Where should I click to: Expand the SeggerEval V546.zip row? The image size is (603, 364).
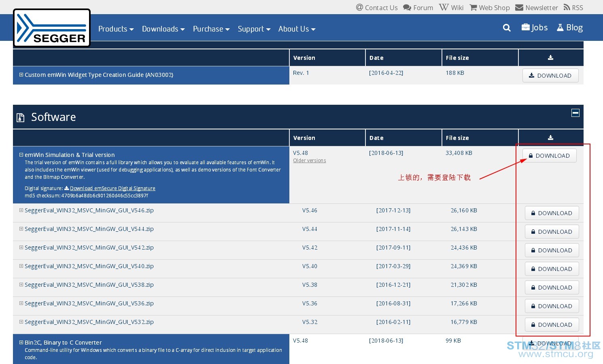pyautogui.click(x=21, y=210)
